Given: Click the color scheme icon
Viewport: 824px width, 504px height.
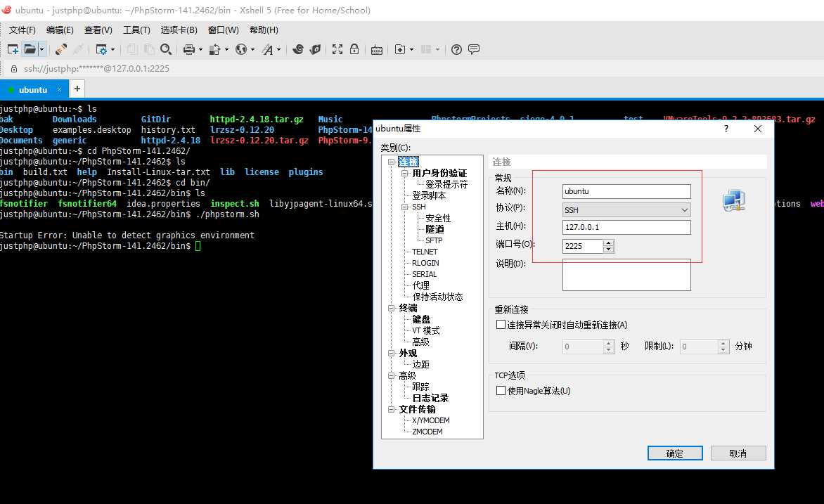Looking at the screenshot, I should pos(214,49).
